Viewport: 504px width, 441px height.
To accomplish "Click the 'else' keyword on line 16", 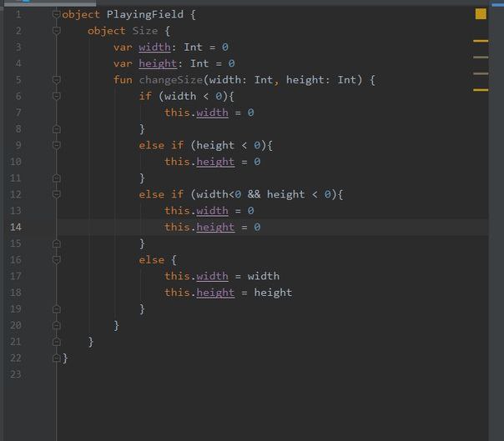I will pos(151,259).
